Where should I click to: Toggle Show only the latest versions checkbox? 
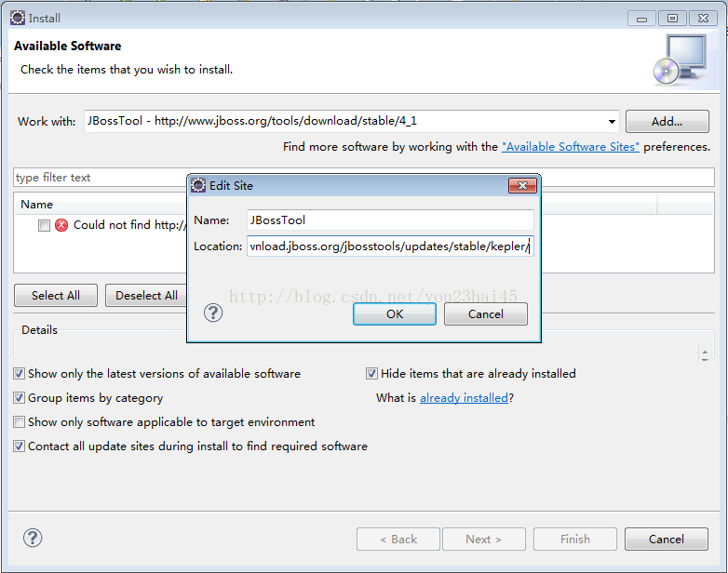point(19,374)
